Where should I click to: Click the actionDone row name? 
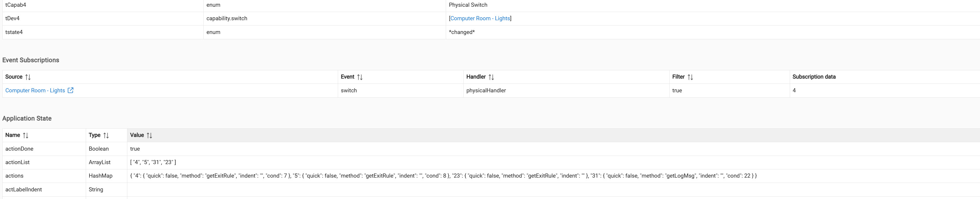click(x=19, y=149)
